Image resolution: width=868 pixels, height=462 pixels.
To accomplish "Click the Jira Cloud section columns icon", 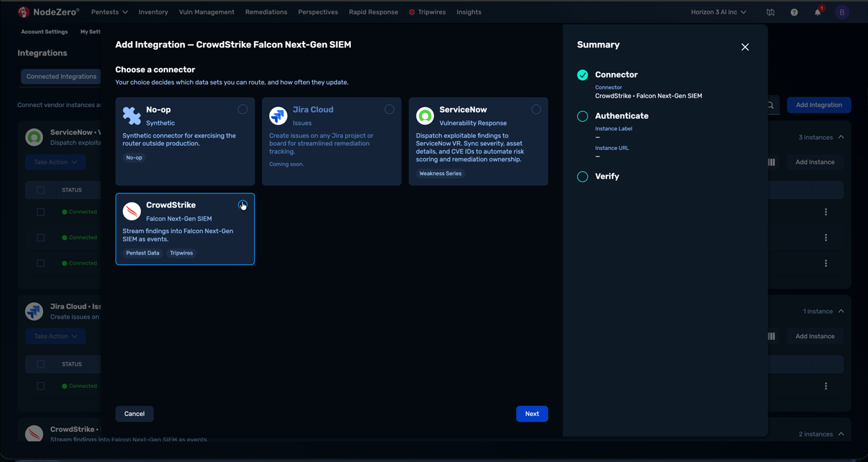I will pos(771,336).
